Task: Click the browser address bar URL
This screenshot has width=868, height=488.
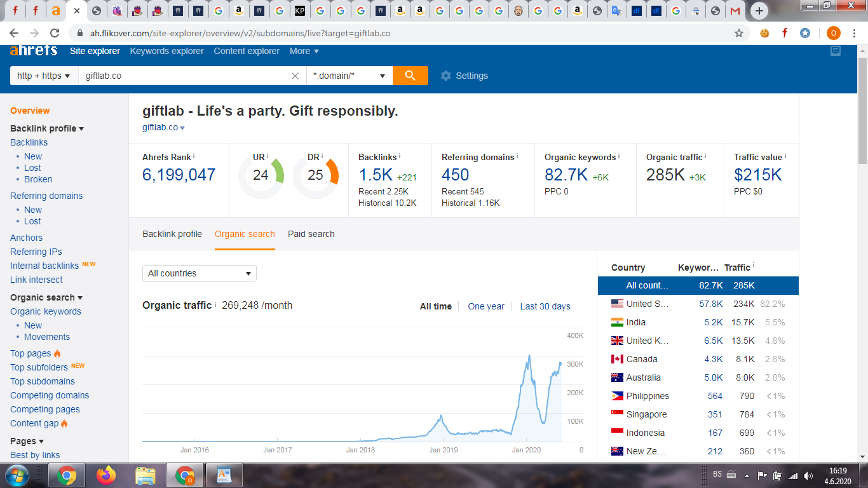Action: pos(240,33)
